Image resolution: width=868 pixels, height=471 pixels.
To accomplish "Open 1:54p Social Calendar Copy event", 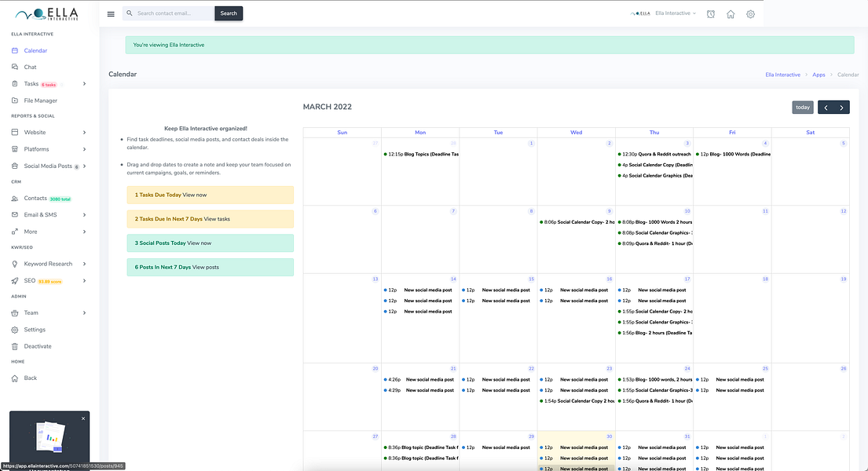I will click(x=577, y=401).
